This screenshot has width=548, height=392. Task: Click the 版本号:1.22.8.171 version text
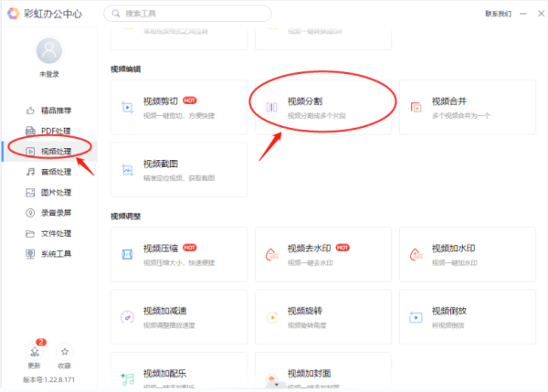pyautogui.click(x=49, y=379)
